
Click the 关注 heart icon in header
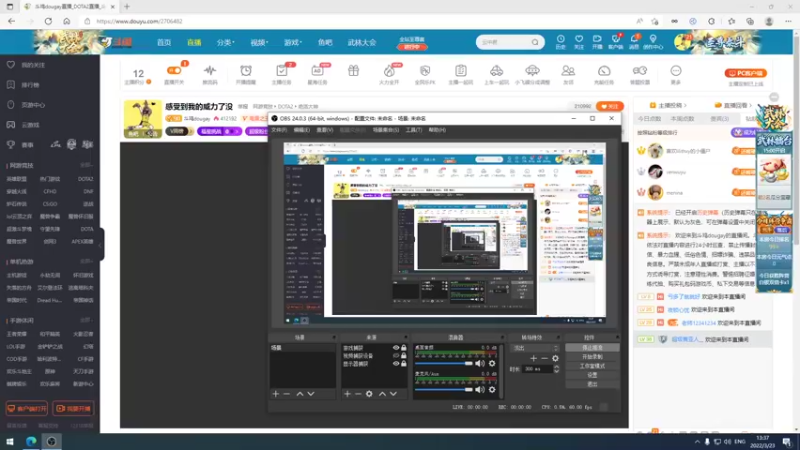(579, 39)
